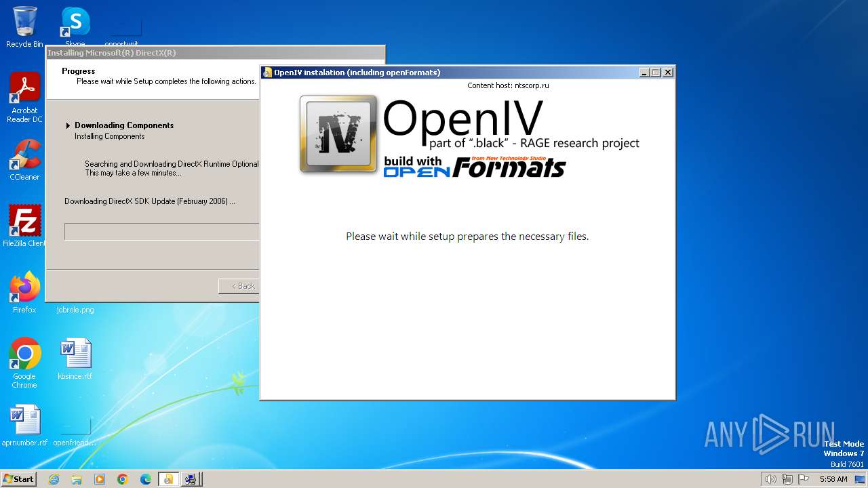Click the 'Progress' heading in DirectX setup

click(x=78, y=71)
